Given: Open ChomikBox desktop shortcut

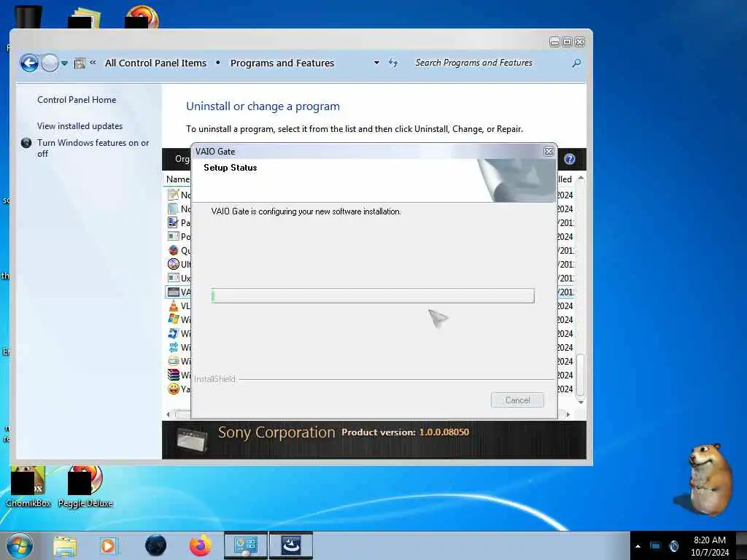Looking at the screenshot, I should (x=28, y=486).
